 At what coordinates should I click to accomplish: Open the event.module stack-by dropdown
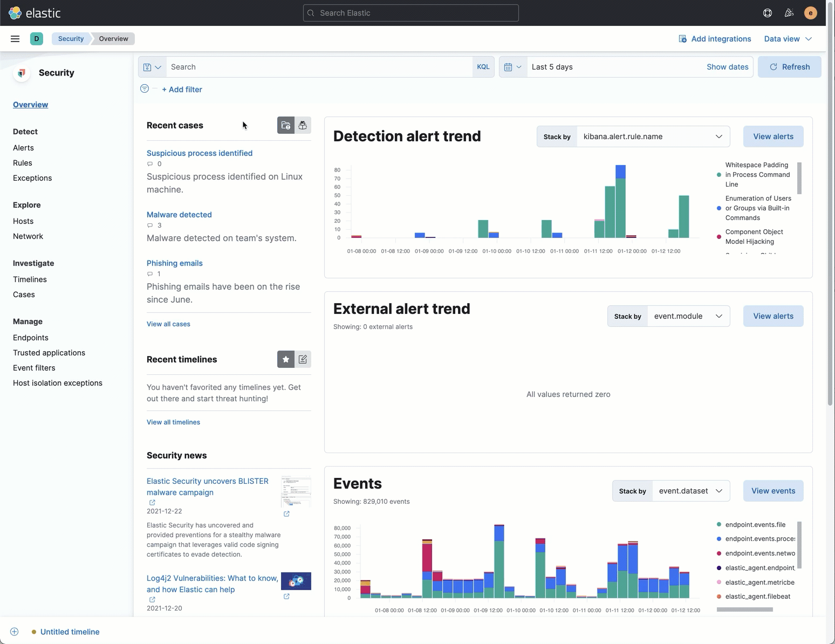[688, 316]
